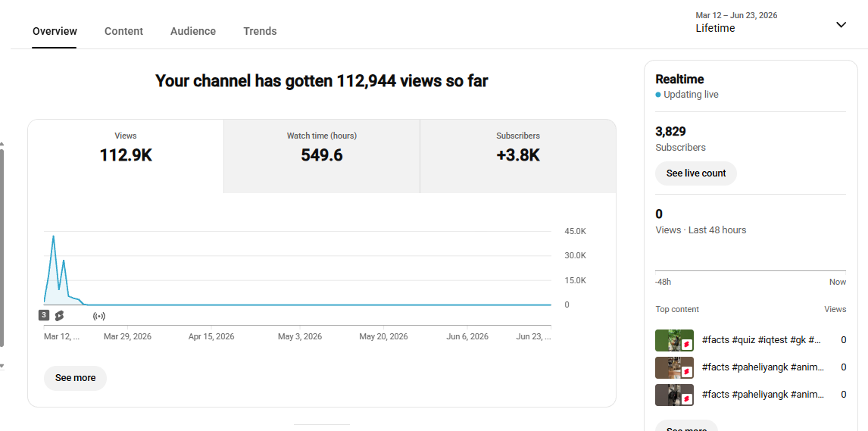Click the See live count button
The height and width of the screenshot is (431, 868).
pyautogui.click(x=696, y=173)
